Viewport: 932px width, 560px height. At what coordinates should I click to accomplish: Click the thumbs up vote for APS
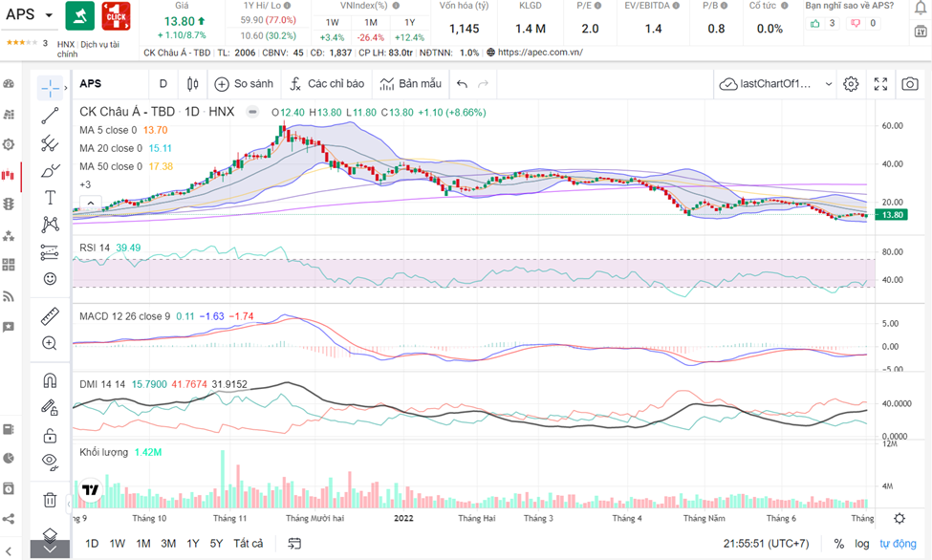[x=815, y=23]
